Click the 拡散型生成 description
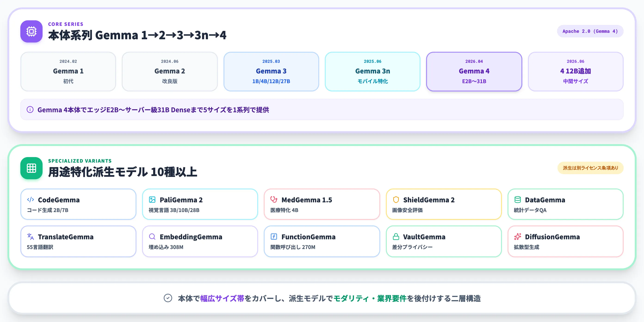 526,247
